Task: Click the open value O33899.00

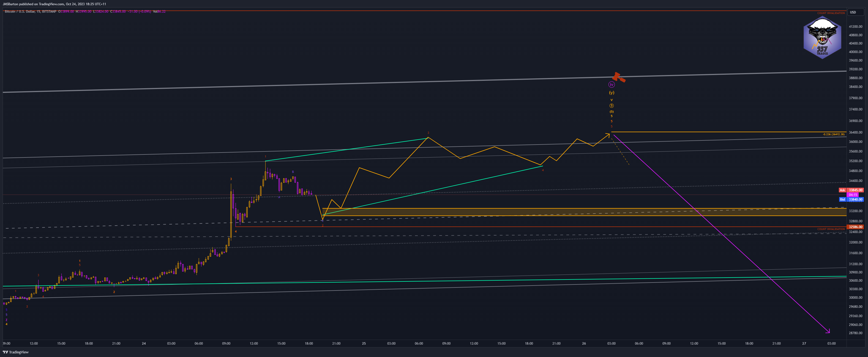Action: click(66, 12)
